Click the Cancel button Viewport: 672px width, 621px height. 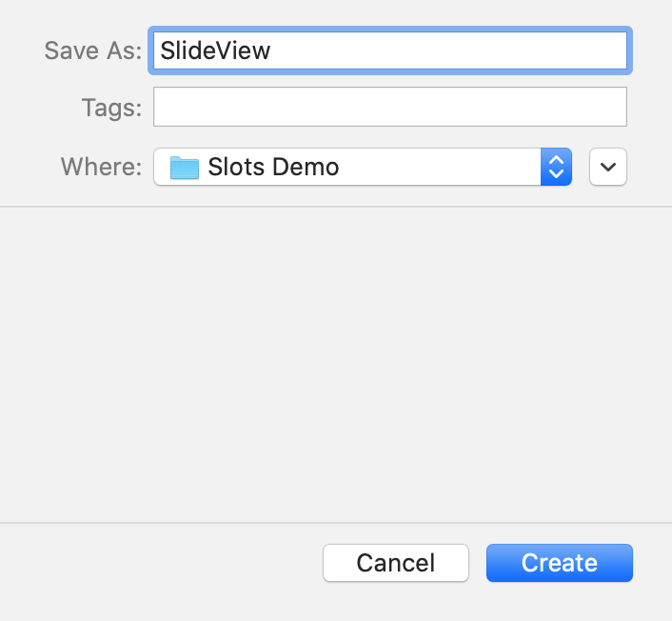pyautogui.click(x=396, y=563)
